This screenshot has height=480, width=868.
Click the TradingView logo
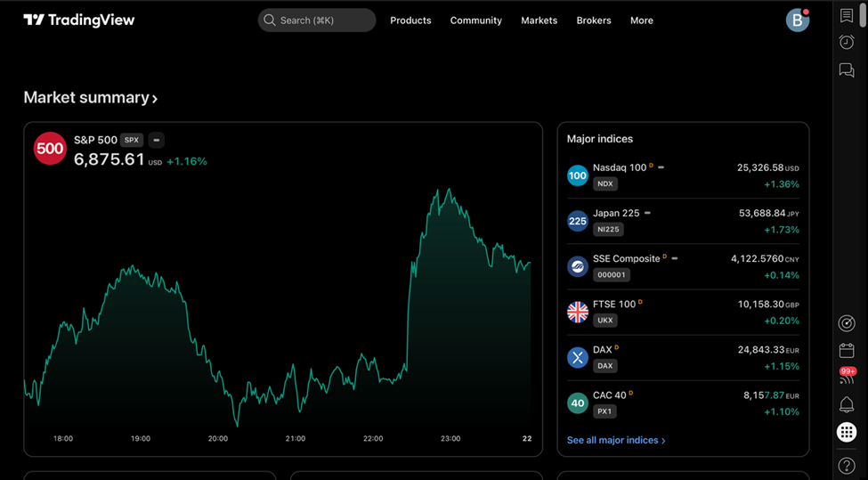(79, 20)
